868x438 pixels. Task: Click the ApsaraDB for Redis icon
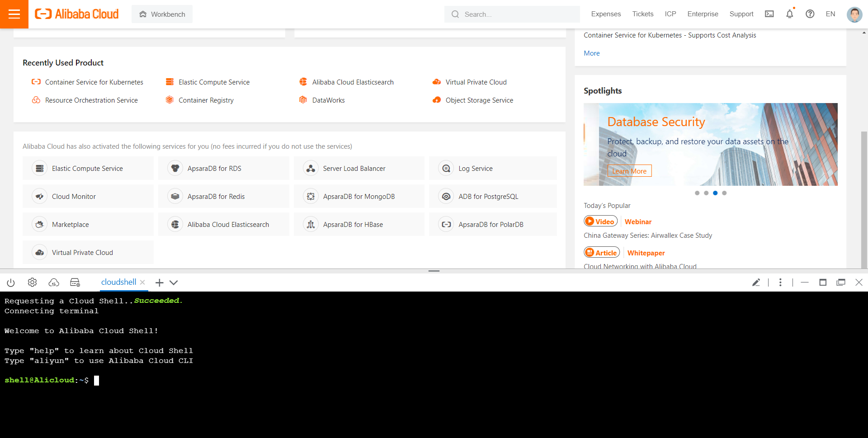pos(175,196)
